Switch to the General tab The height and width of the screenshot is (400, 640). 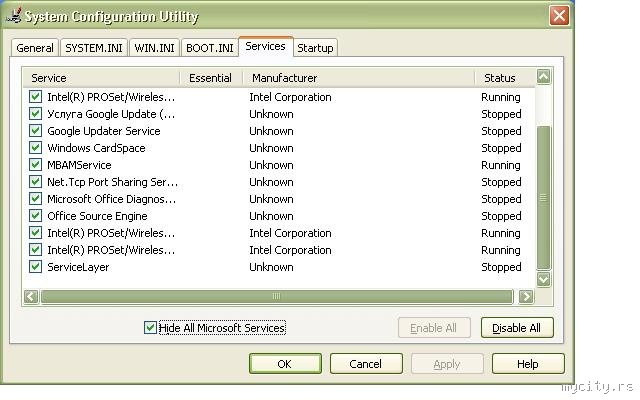(35, 48)
